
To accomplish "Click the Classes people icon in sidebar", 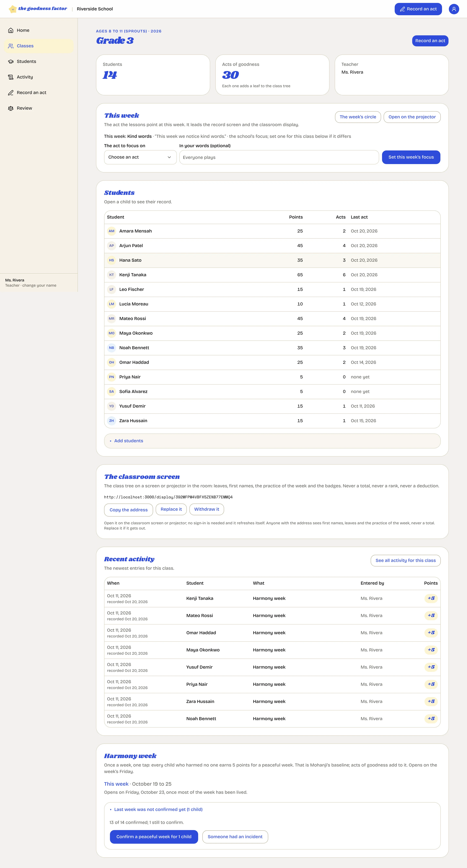I will tap(11, 46).
